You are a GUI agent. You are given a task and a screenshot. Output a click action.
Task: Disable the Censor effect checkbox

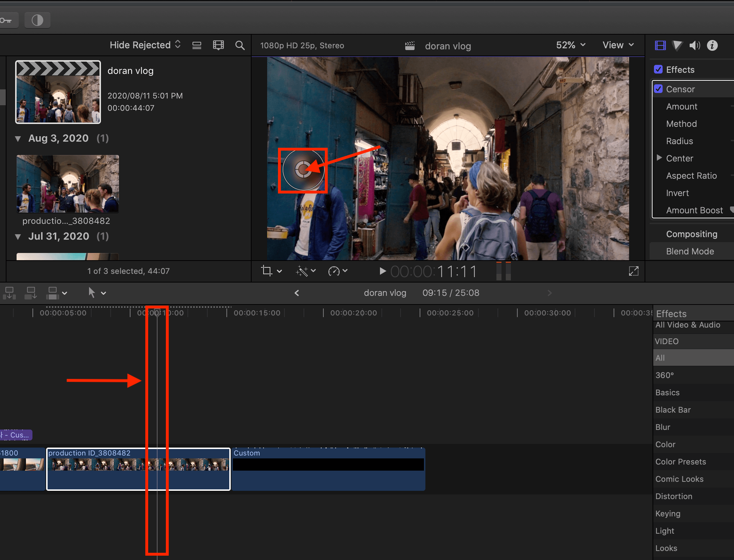tap(658, 89)
